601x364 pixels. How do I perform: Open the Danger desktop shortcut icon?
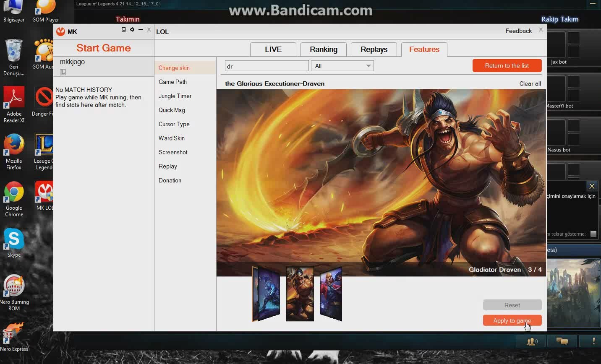coord(42,101)
